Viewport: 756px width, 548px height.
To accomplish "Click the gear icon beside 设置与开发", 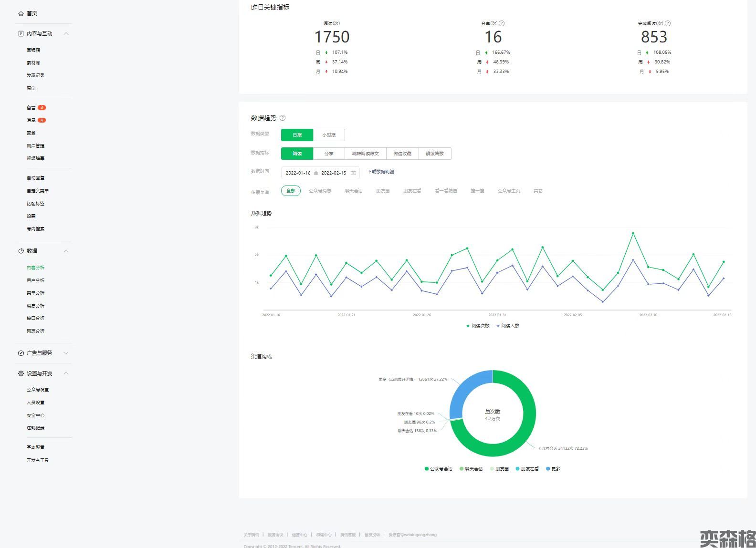I will pyautogui.click(x=21, y=373).
